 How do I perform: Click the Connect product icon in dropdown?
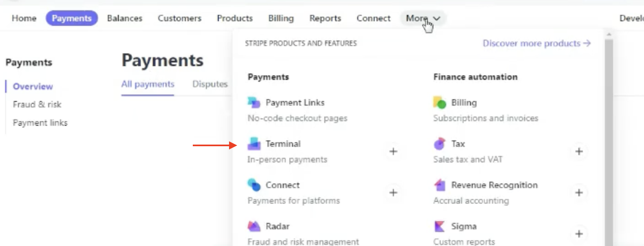coord(254,184)
